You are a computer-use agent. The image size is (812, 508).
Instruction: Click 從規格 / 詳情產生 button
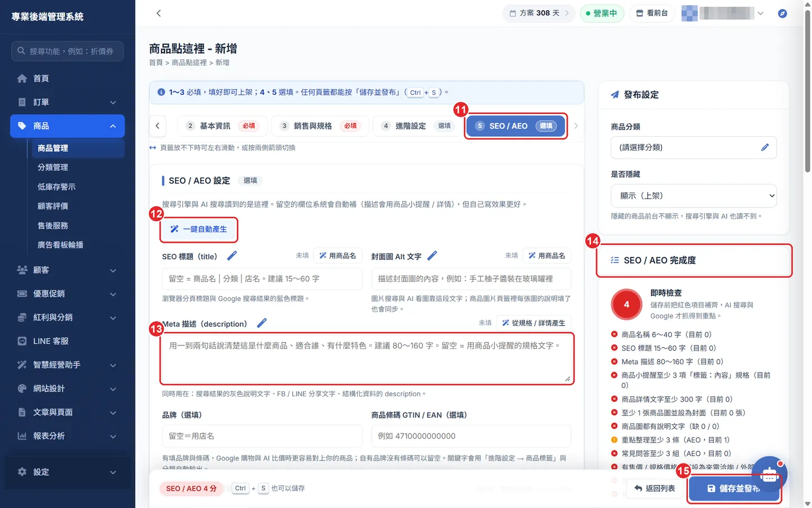tap(534, 323)
